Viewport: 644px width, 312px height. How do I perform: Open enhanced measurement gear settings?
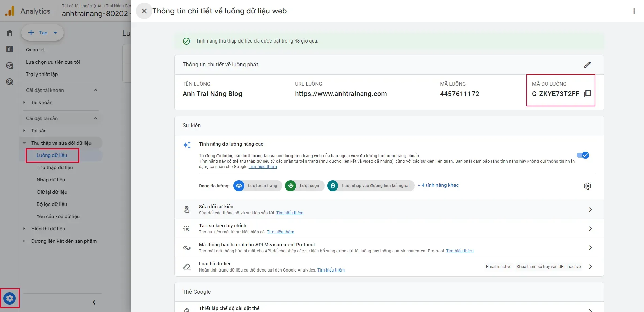(588, 186)
